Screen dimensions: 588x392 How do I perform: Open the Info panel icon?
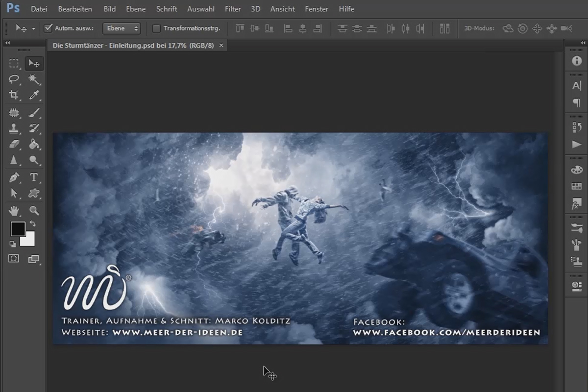click(577, 61)
